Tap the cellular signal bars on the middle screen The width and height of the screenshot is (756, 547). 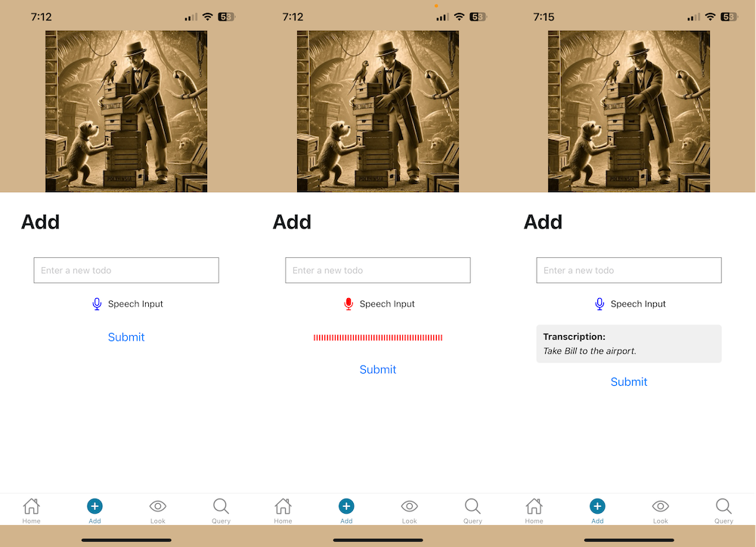pyautogui.click(x=442, y=17)
